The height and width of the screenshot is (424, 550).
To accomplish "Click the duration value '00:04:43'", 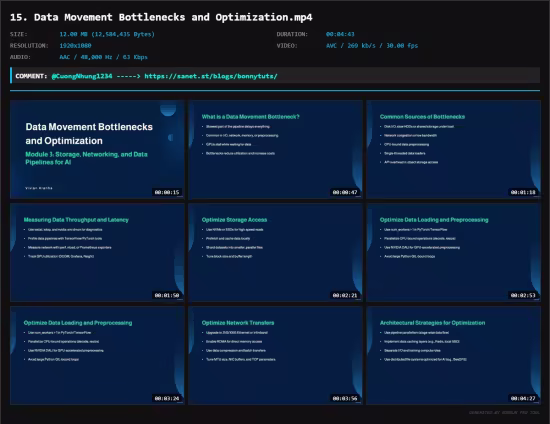I will pos(340,34).
